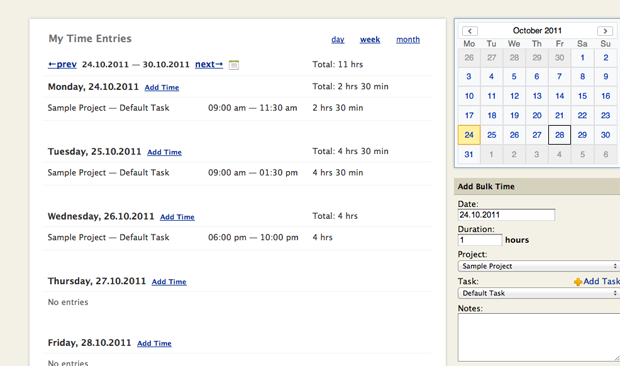Click inside the Notes text area

coord(539,338)
